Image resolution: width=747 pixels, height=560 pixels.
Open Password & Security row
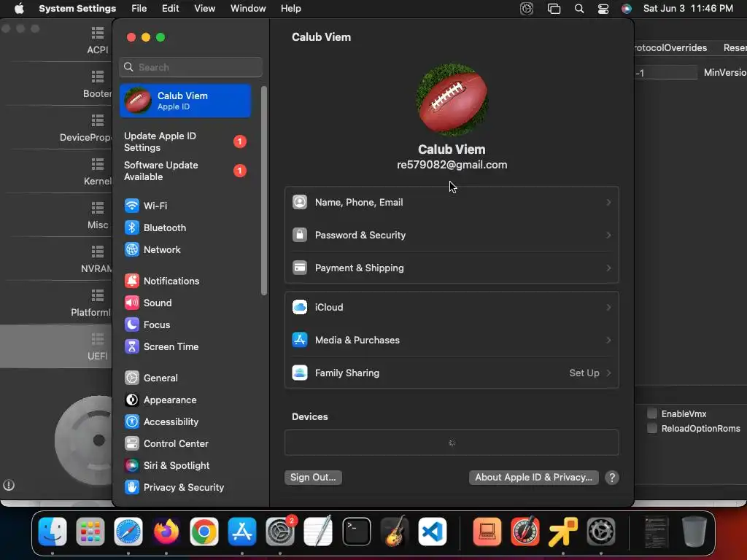click(452, 236)
